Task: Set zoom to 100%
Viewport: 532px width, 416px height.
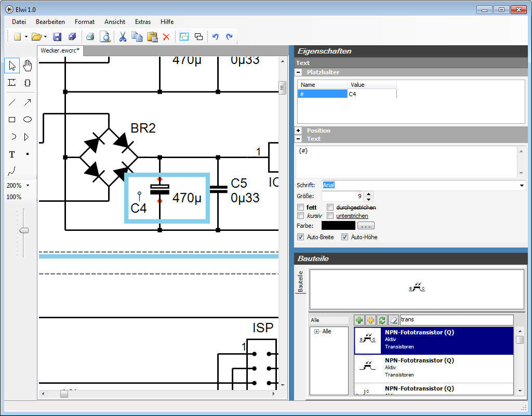Action: (x=14, y=197)
